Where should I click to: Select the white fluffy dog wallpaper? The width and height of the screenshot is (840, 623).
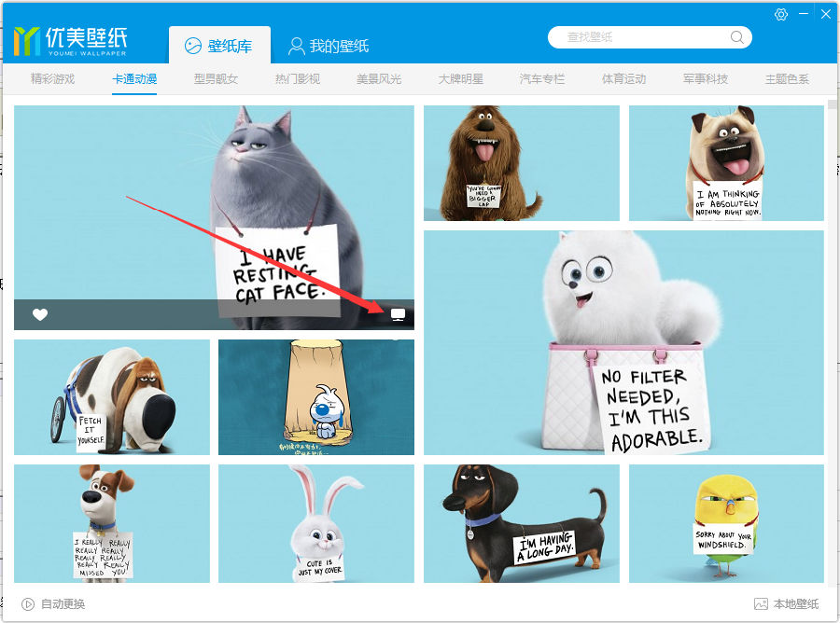[623, 342]
